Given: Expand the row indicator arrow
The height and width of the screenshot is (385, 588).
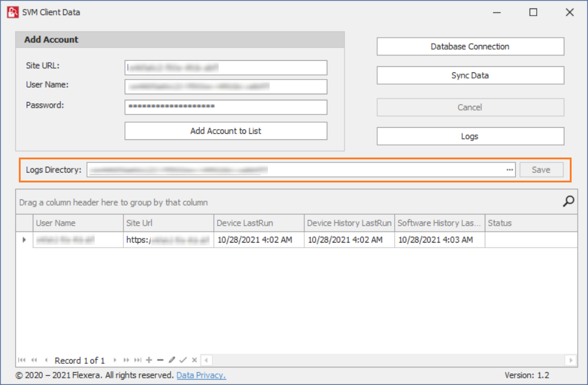Looking at the screenshot, I should pos(24,240).
